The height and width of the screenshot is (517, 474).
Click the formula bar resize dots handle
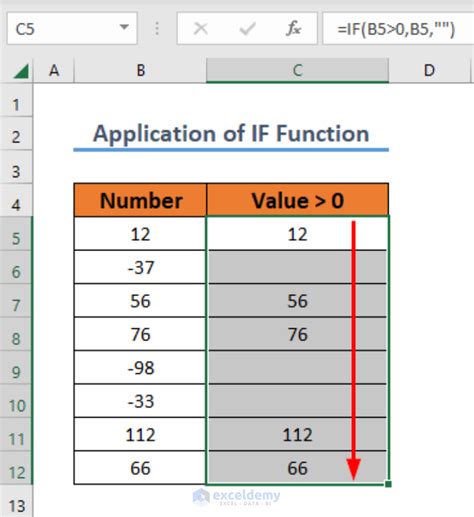point(157,29)
